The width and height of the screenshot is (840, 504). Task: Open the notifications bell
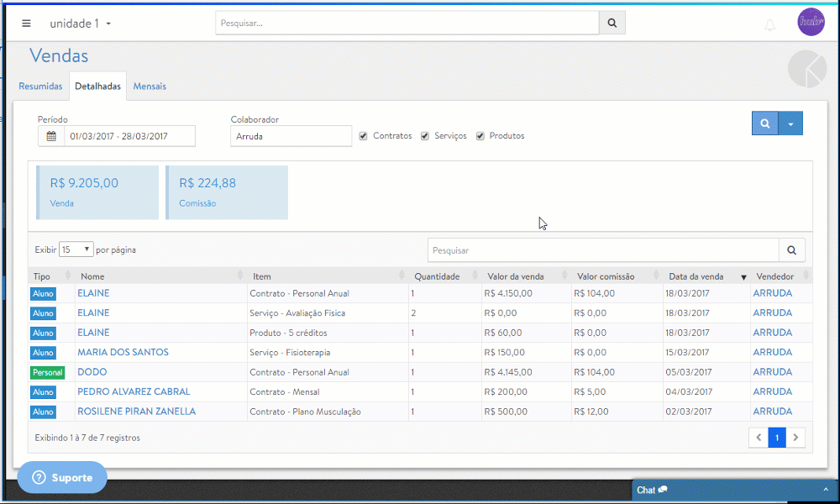(x=769, y=25)
